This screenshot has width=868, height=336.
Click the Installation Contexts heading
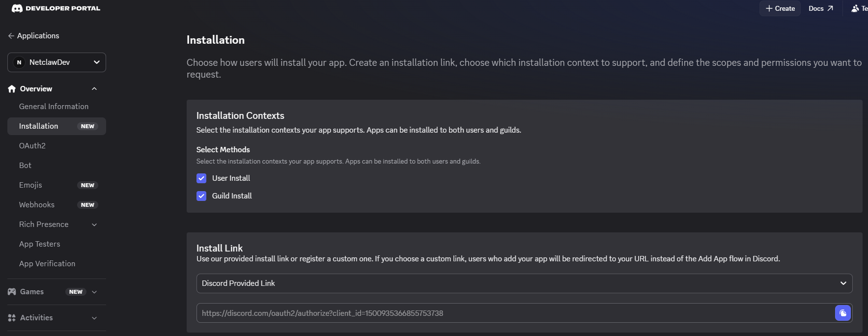point(240,115)
